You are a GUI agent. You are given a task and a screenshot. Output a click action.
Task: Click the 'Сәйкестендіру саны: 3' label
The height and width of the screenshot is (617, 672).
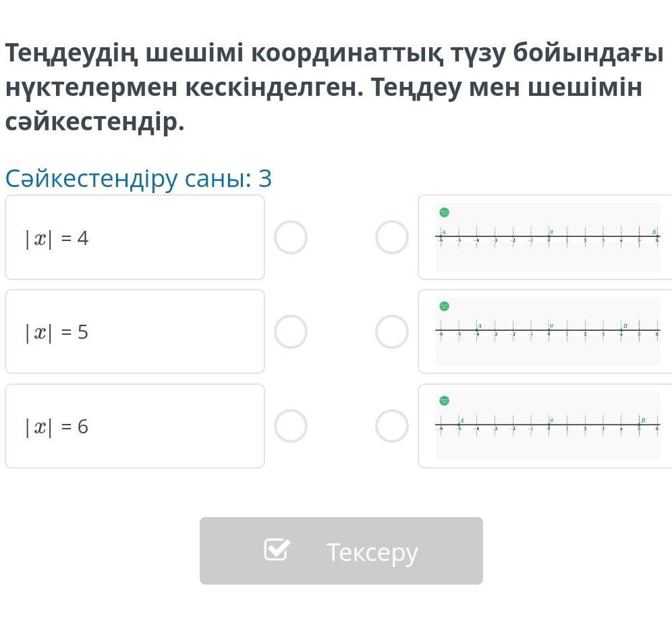pos(138,179)
